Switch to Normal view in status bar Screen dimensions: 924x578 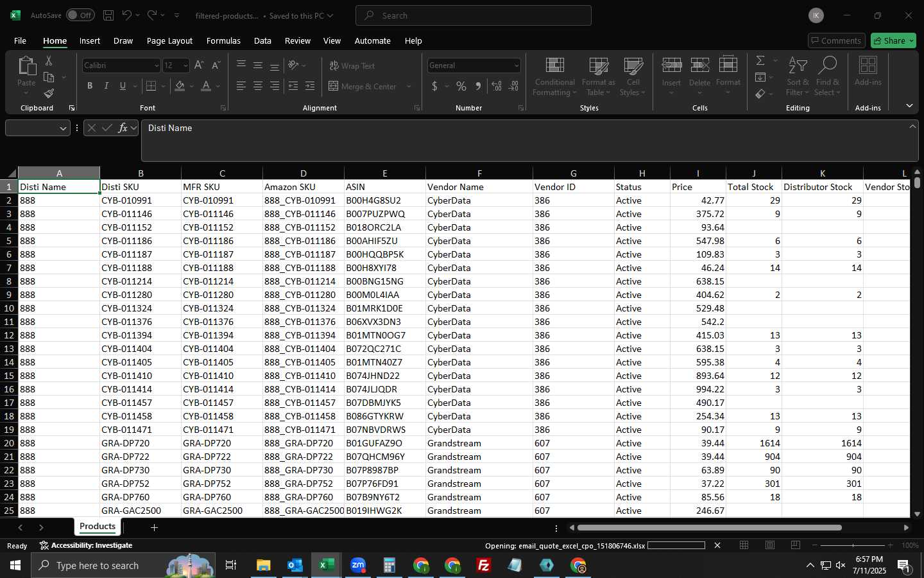[x=744, y=545]
